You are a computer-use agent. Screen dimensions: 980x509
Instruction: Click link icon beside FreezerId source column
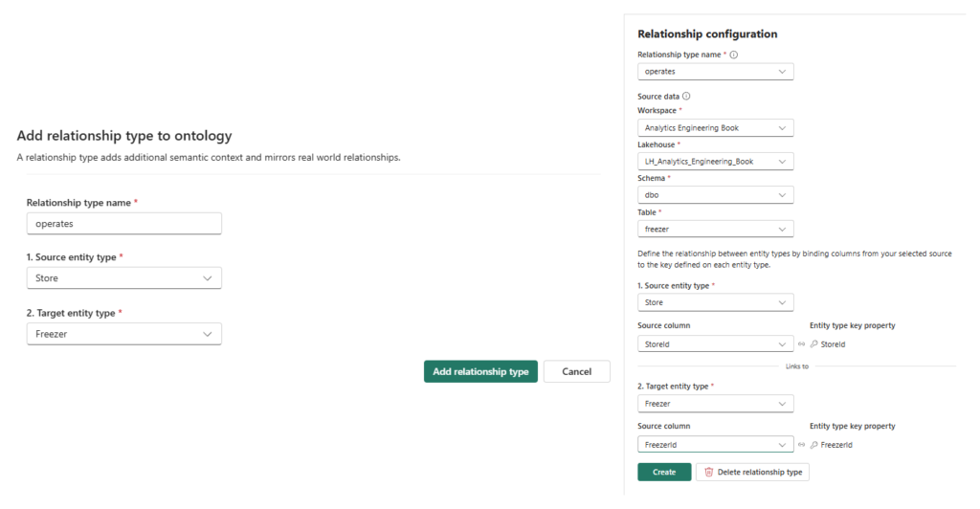(801, 445)
